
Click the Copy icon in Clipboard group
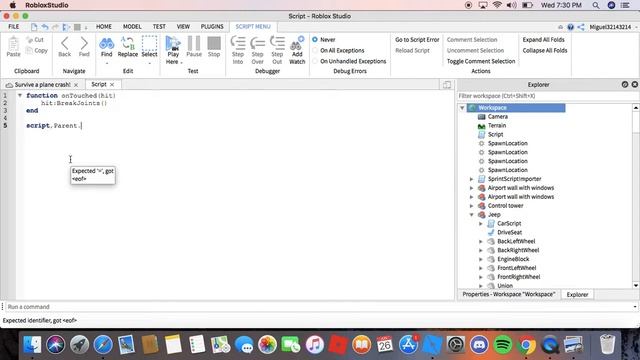[29, 51]
